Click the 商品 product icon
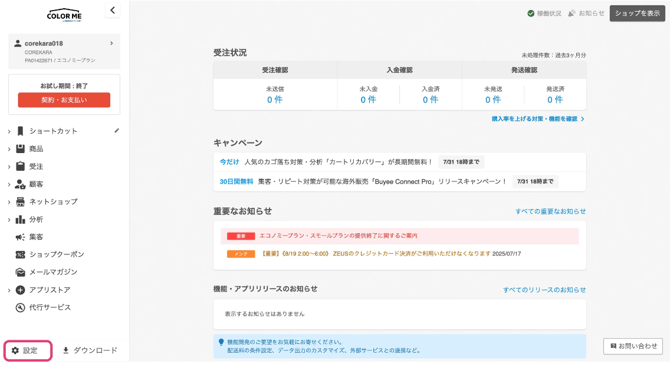 click(20, 149)
